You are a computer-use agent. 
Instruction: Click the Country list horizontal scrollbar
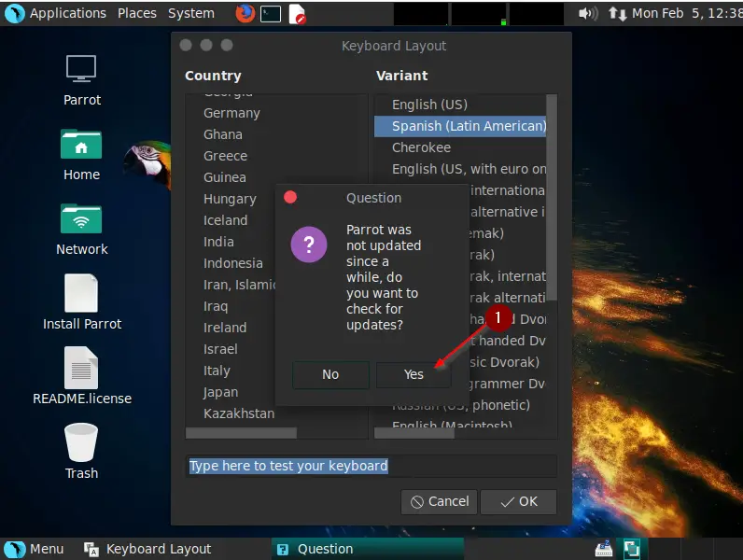coord(241,433)
